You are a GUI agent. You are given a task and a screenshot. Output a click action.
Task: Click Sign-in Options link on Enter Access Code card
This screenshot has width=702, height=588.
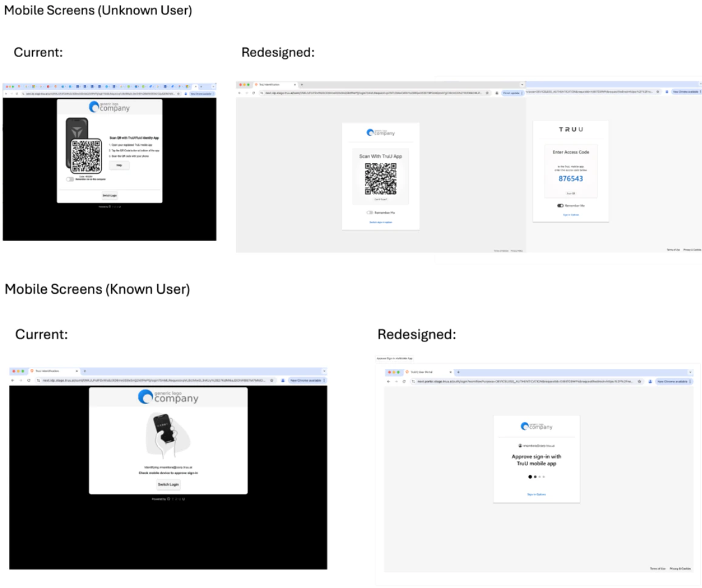[571, 215]
